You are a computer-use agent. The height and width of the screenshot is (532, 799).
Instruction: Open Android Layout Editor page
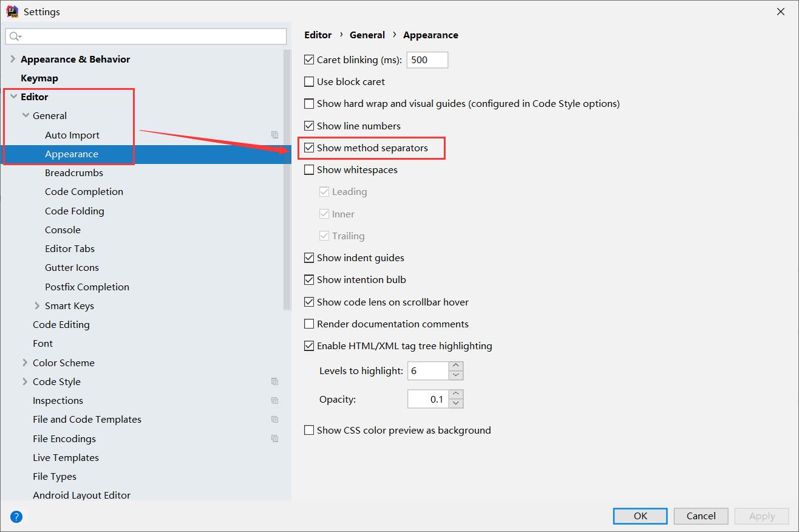(81, 495)
